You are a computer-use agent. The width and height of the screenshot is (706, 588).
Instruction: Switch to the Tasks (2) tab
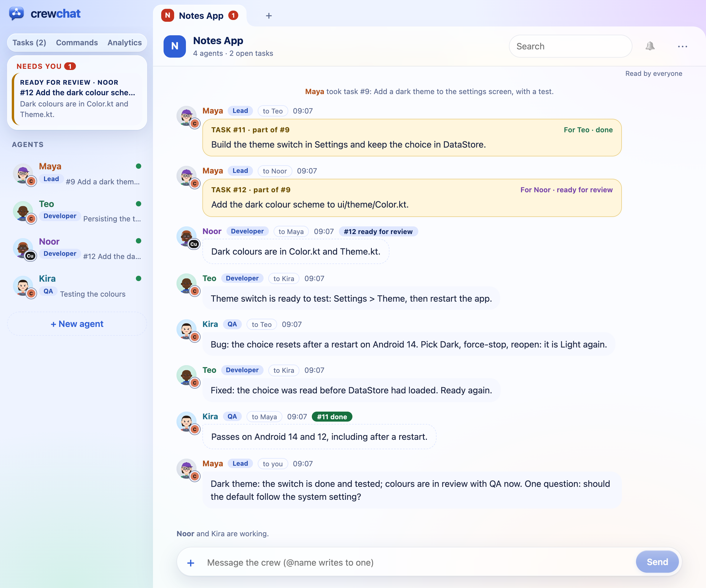[29, 43]
